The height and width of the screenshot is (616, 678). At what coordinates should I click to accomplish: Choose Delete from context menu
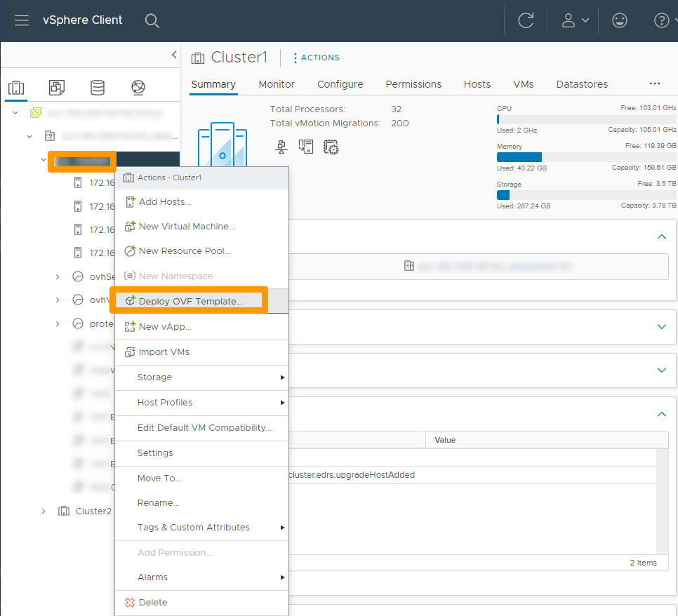[x=202, y=603]
